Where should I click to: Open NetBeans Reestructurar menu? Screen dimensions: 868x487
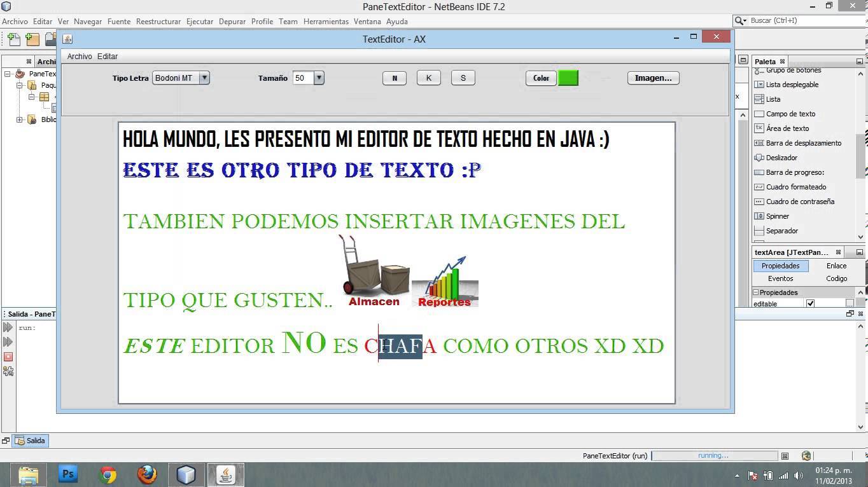point(158,22)
